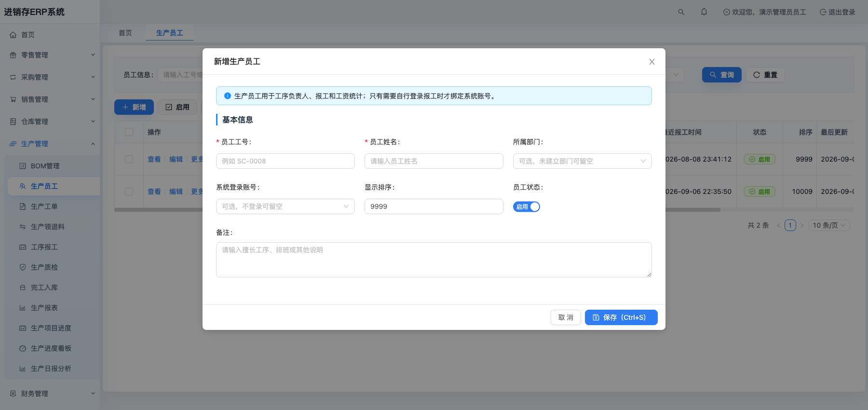Click the 生产质检 shield icon
Image resolution: width=868 pixels, height=410 pixels.
[23, 267]
